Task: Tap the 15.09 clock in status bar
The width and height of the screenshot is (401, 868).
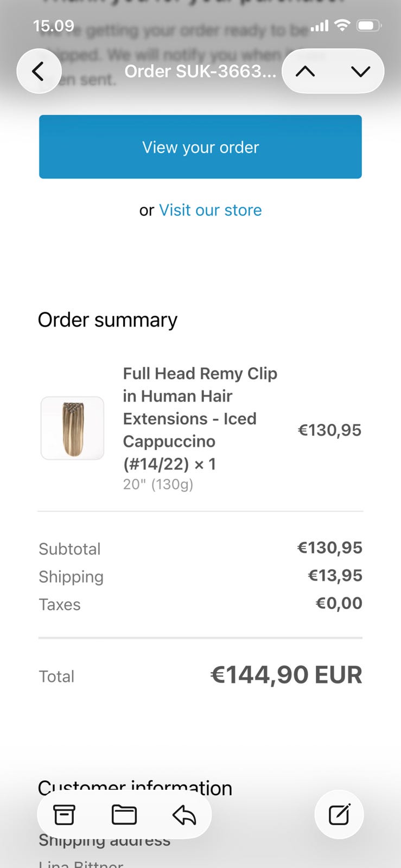Action: point(53,25)
